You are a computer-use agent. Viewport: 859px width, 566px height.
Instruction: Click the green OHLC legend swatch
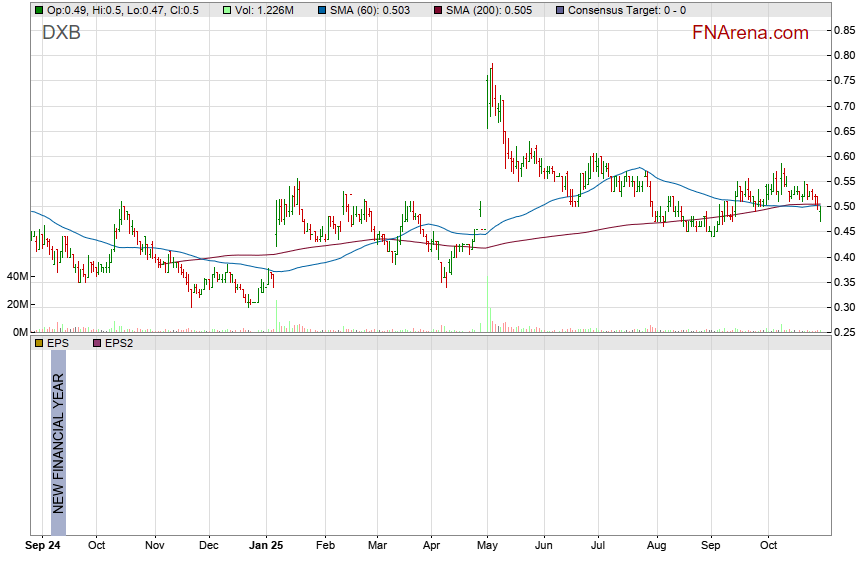coord(38,10)
